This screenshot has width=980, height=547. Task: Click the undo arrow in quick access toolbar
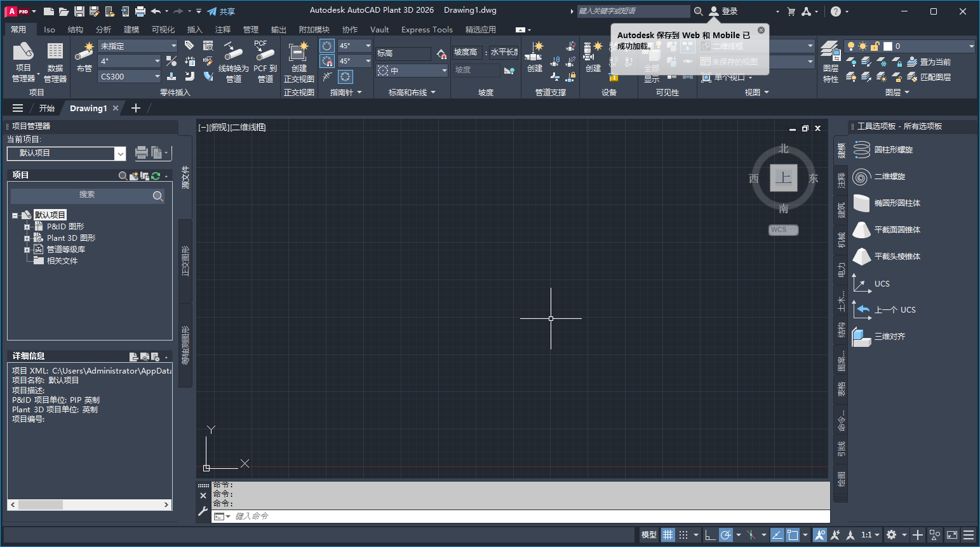(156, 11)
